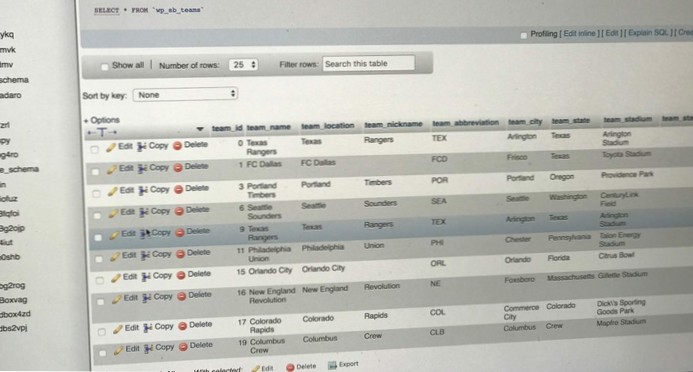Image resolution: width=693 pixels, height=372 pixels.
Task: Click the Edit pencil for Seattle Sounders row
Action: [114, 213]
